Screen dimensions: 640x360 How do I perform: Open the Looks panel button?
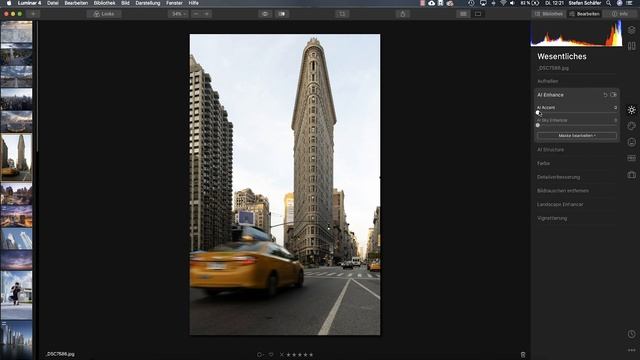[x=104, y=14]
